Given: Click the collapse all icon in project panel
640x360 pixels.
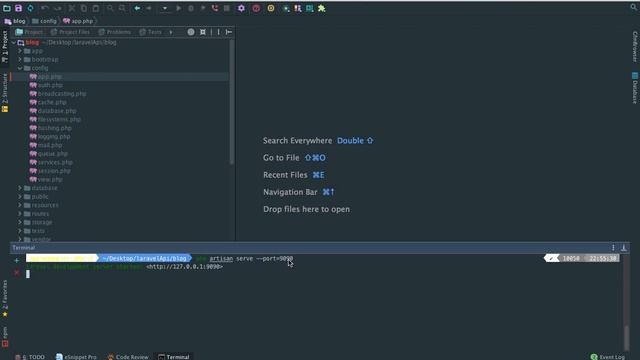Looking at the screenshot, I should 203,32.
